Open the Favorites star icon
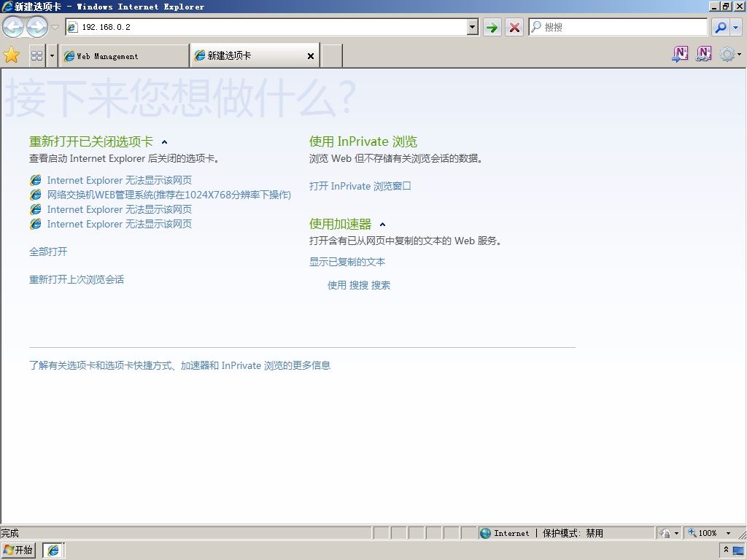Image resolution: width=747 pixels, height=560 pixels. coord(12,55)
